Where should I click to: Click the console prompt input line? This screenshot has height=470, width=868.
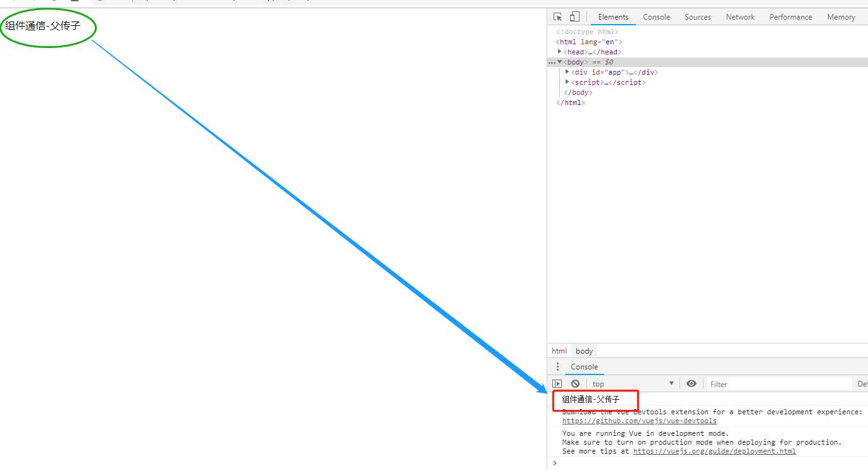[707, 463]
